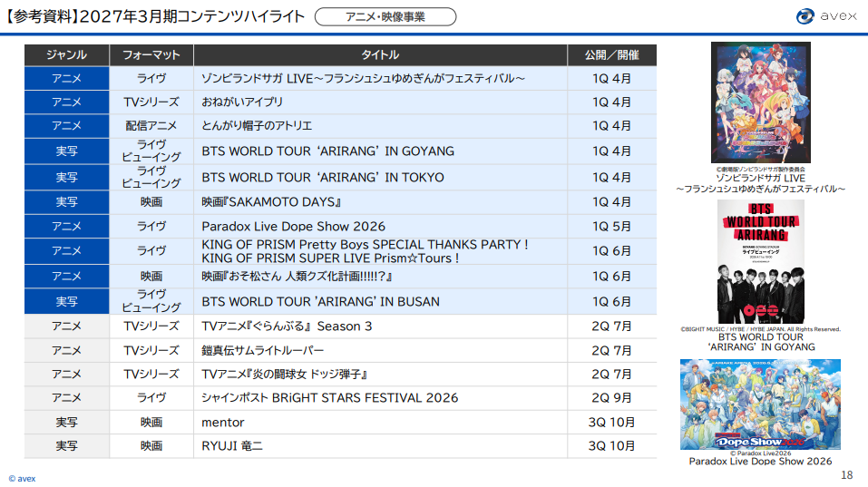Click the title mentor
This screenshot has height=487, width=868.
coord(223,423)
